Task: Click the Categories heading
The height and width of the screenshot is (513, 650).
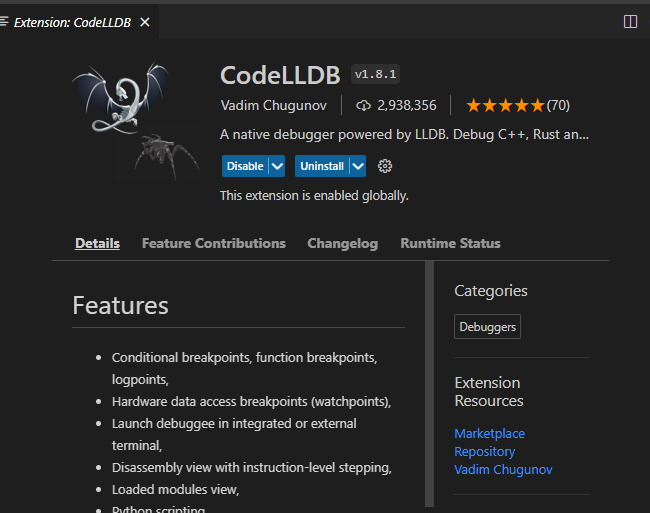Action: click(491, 291)
